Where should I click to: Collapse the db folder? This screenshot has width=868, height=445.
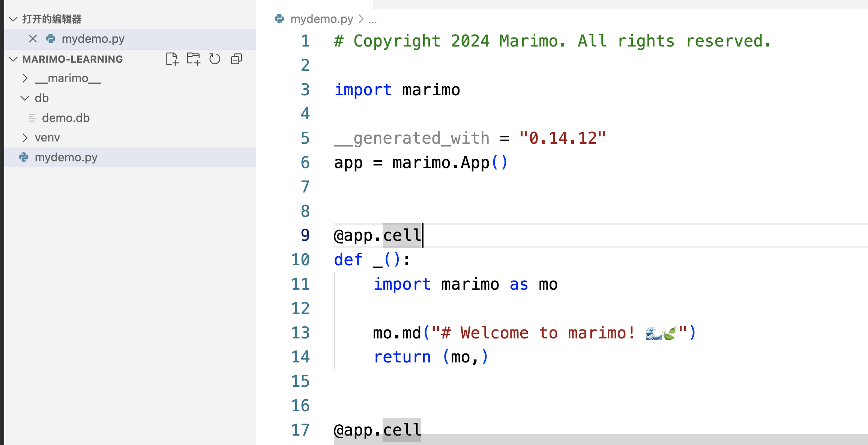tap(25, 98)
